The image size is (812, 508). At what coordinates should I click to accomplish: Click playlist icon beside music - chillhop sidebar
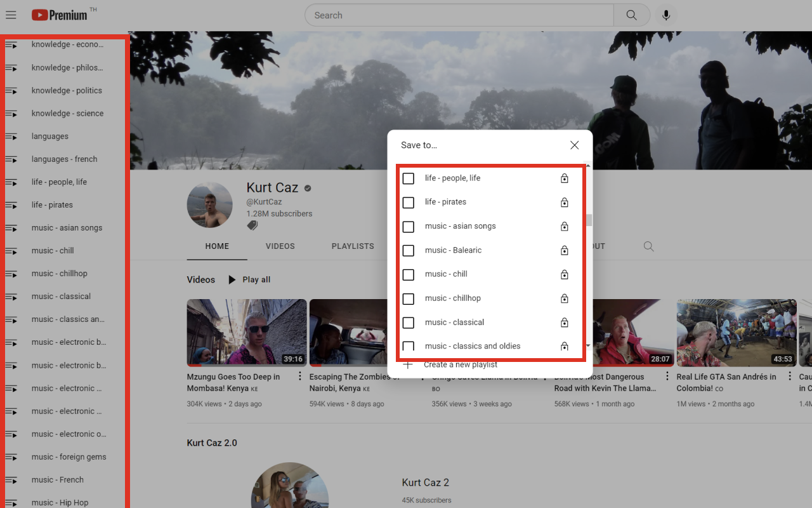(x=11, y=274)
